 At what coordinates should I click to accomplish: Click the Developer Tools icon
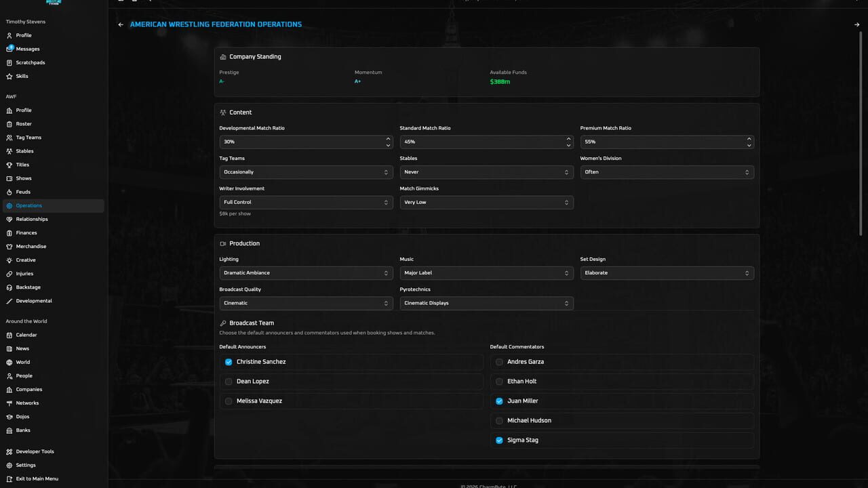click(x=9, y=451)
